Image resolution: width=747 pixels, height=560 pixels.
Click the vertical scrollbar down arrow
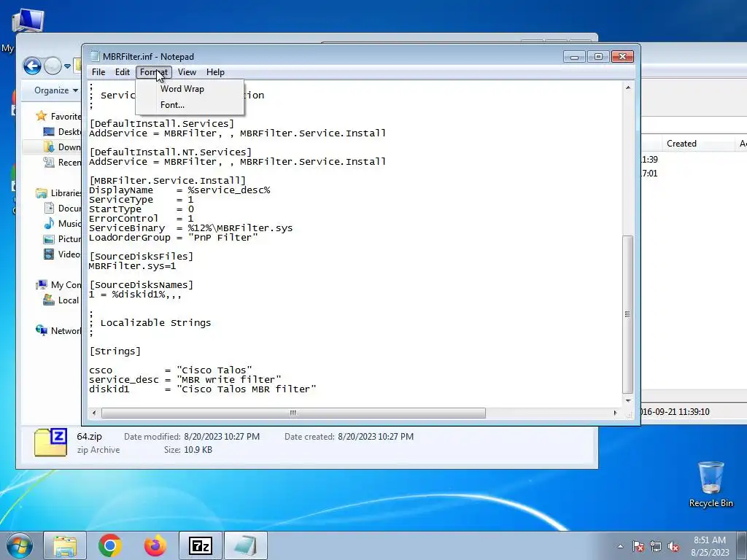628,400
